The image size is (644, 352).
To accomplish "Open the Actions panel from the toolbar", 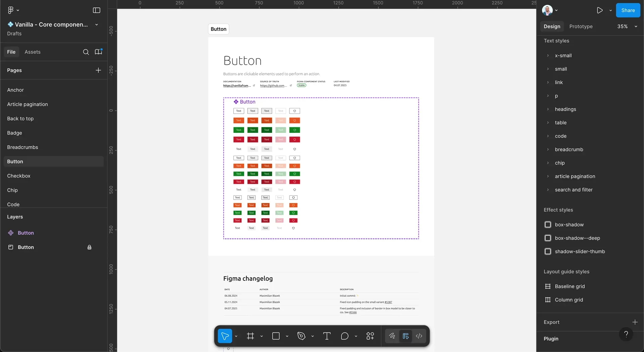I will [x=370, y=336].
